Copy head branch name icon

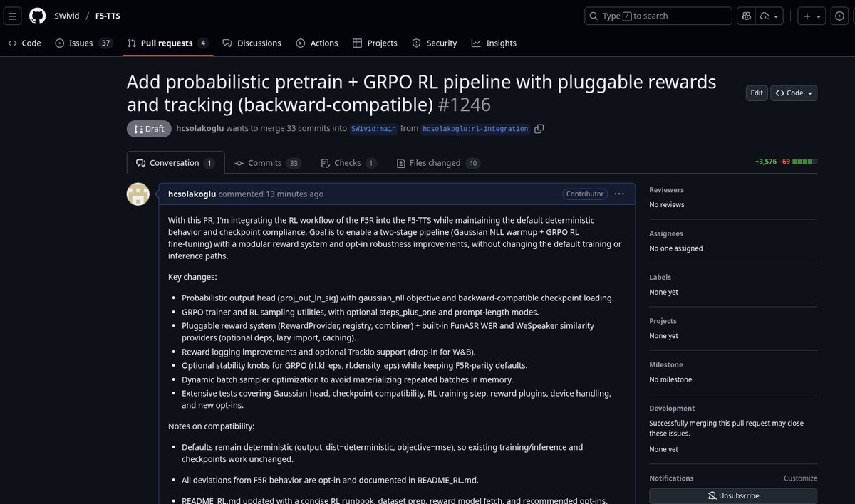pyautogui.click(x=539, y=129)
